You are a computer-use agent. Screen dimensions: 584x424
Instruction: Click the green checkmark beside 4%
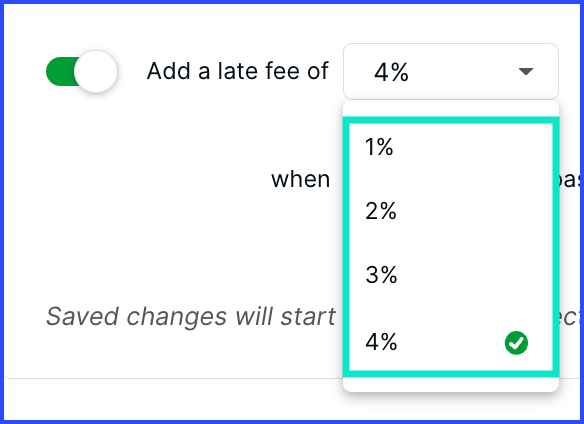point(516,343)
